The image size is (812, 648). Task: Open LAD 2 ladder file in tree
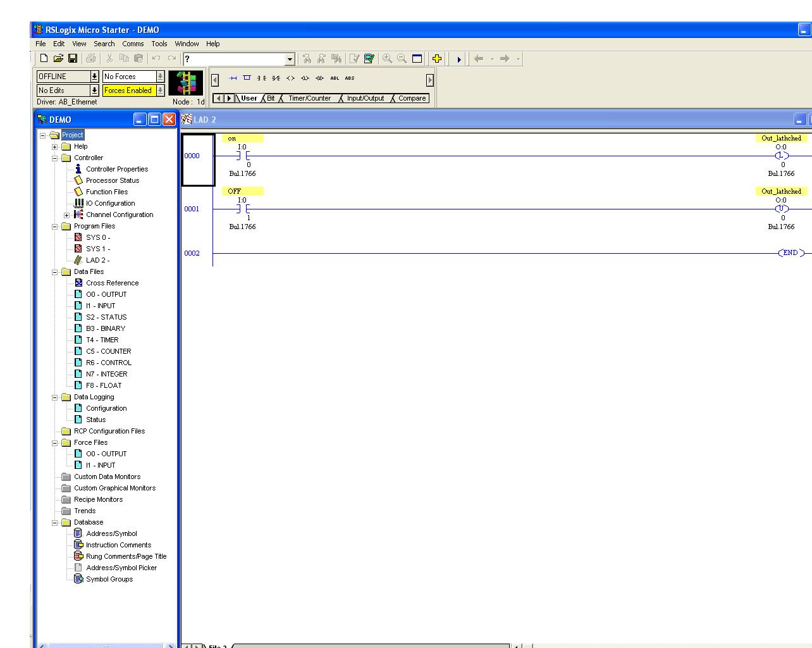(x=97, y=260)
